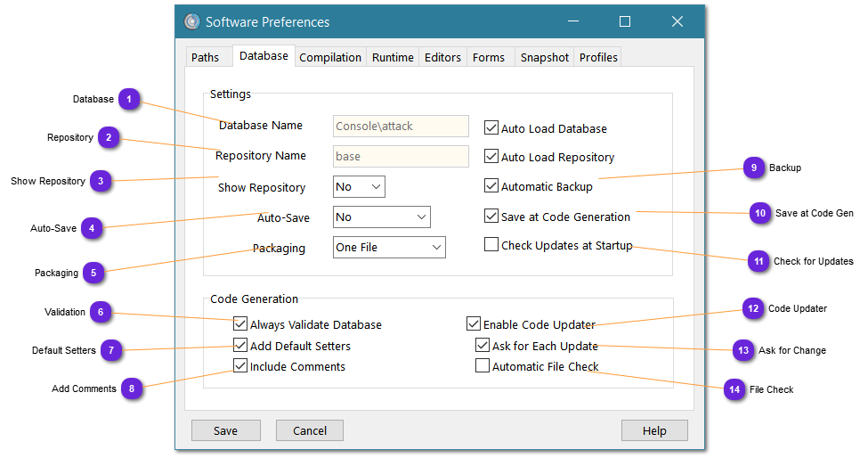Screen dimensions: 868x458
Task: Switch to the Compilation tab
Action: click(330, 57)
